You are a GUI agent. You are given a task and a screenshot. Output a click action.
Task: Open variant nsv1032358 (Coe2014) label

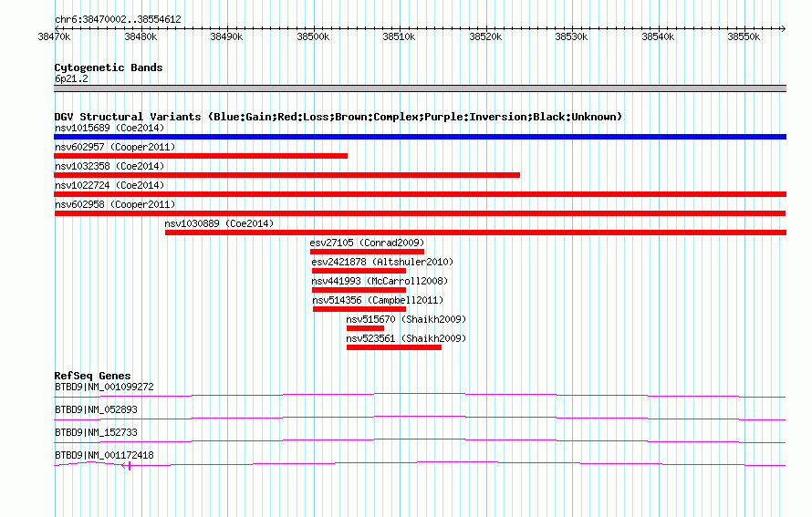(x=109, y=166)
